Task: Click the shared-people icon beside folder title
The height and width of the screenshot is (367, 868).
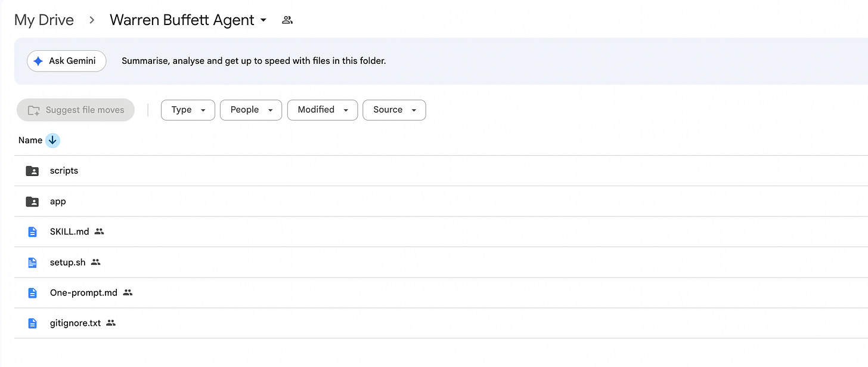Action: [x=287, y=20]
